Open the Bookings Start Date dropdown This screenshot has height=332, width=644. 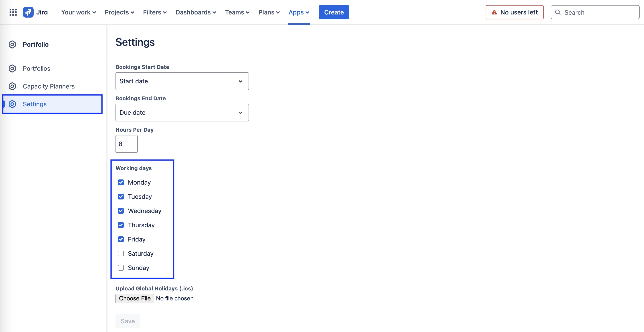tap(182, 81)
